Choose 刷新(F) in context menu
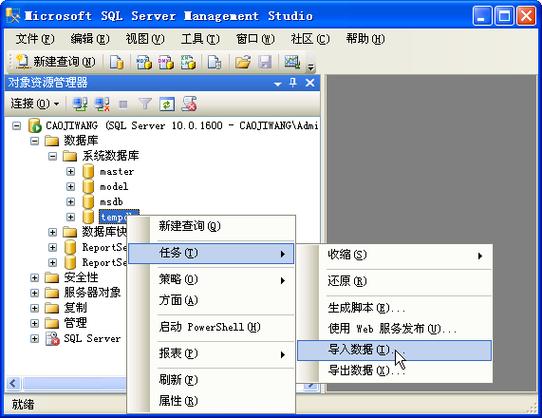This screenshot has height=418, width=542. click(x=211, y=380)
